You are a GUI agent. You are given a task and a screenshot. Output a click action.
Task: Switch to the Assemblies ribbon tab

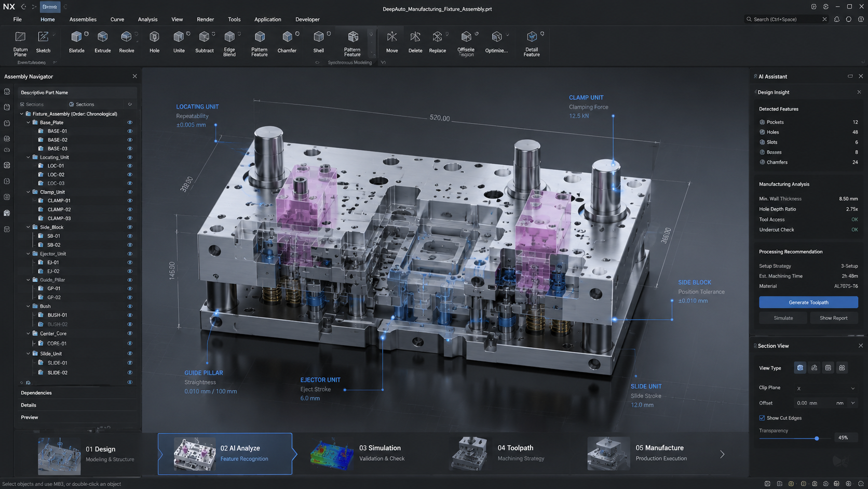coord(83,19)
